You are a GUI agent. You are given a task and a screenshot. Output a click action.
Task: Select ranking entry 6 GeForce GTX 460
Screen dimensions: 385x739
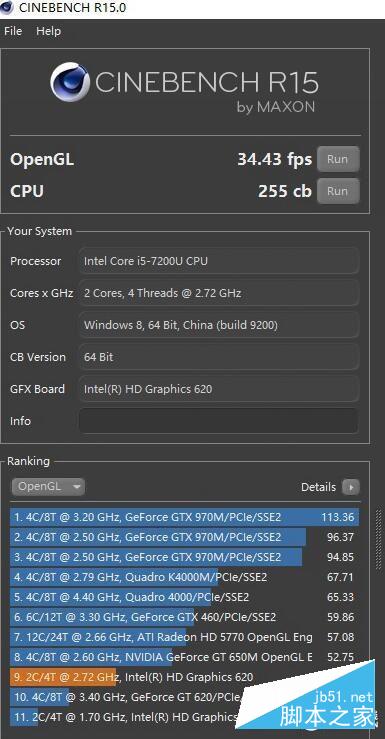pyautogui.click(x=184, y=617)
